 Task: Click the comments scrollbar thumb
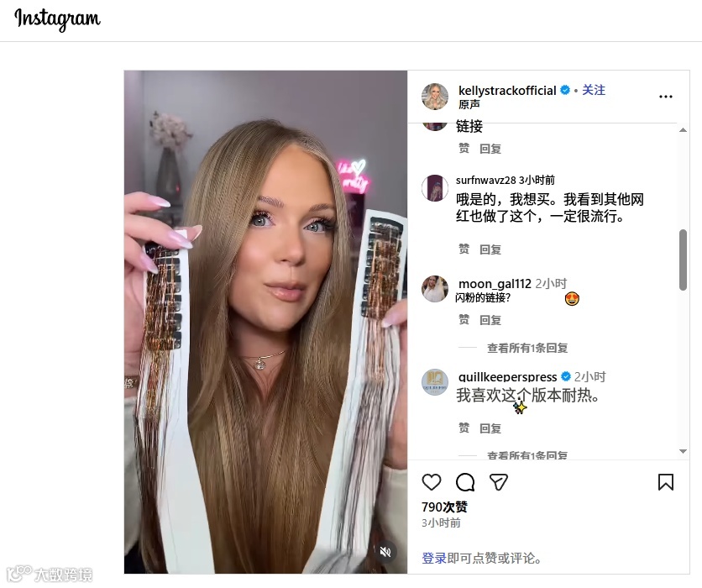(683, 260)
